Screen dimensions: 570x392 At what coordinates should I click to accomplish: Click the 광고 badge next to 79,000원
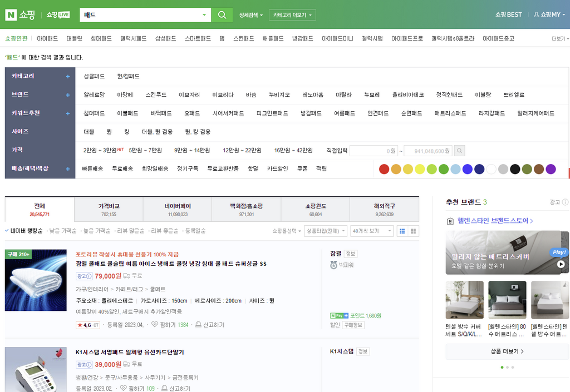click(85, 276)
